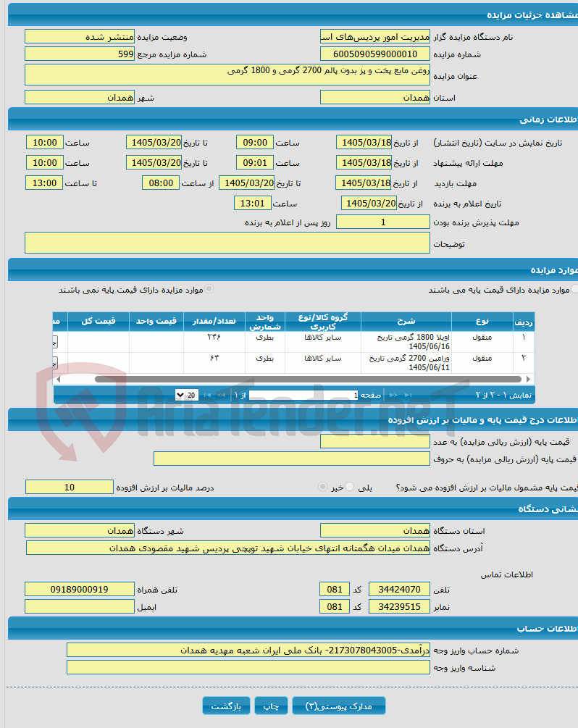
Task: Click شهر دستگاه field showing همدان
Action: click(x=80, y=531)
